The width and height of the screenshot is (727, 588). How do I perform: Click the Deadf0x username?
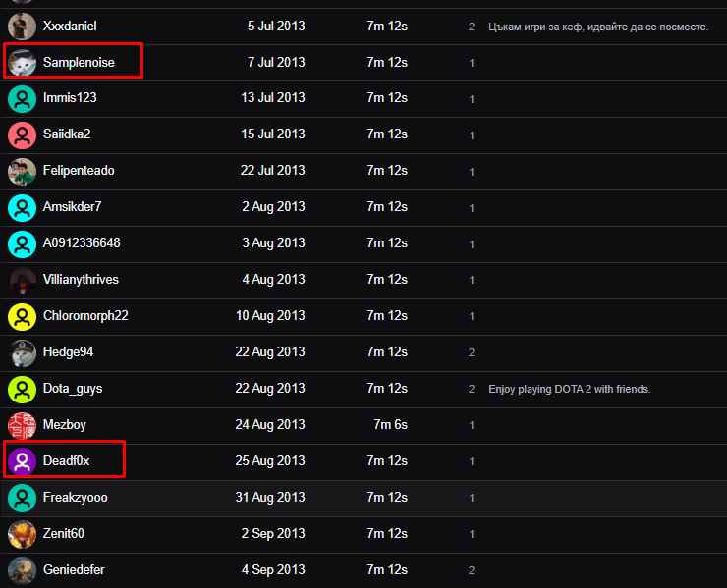[x=66, y=461]
